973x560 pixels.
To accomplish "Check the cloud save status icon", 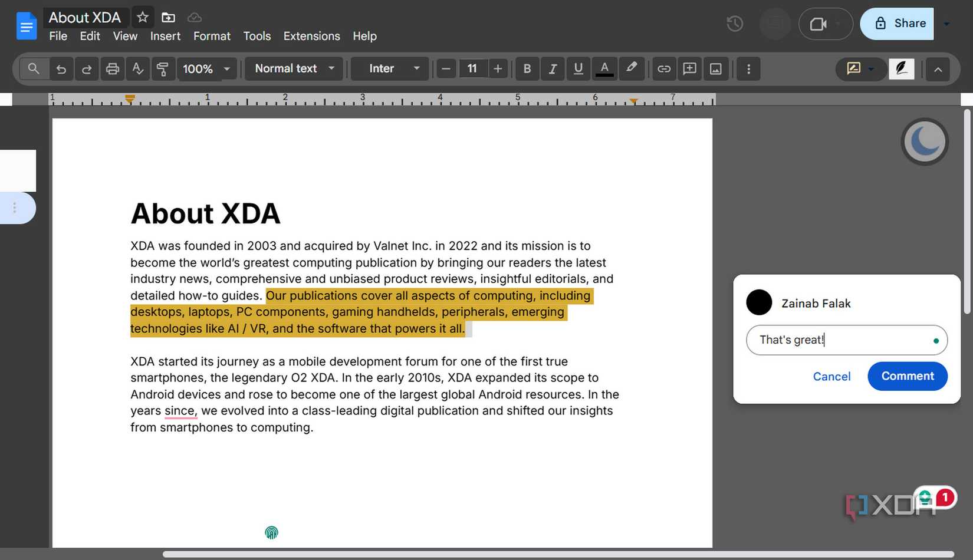I will [x=194, y=18].
